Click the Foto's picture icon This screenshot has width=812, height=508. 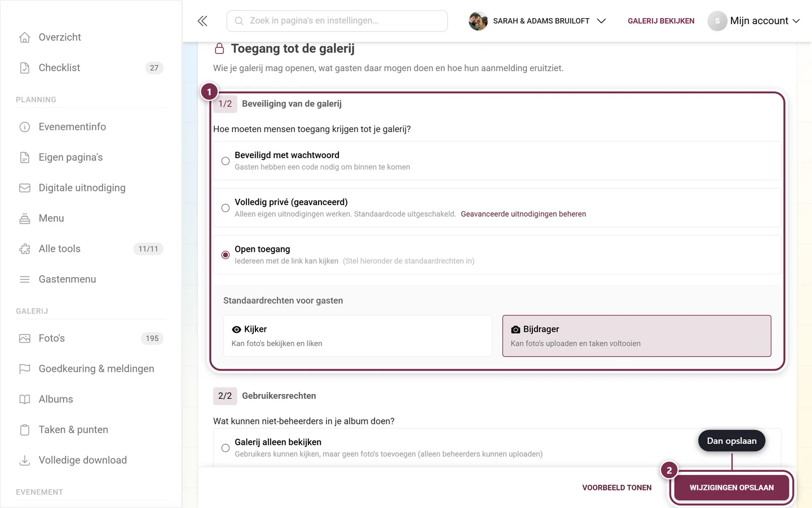pyautogui.click(x=25, y=339)
